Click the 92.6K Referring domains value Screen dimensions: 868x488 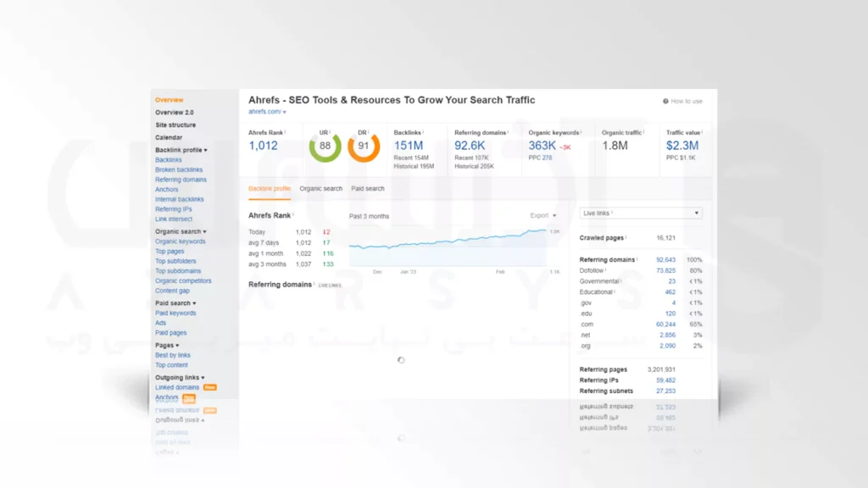pos(470,146)
